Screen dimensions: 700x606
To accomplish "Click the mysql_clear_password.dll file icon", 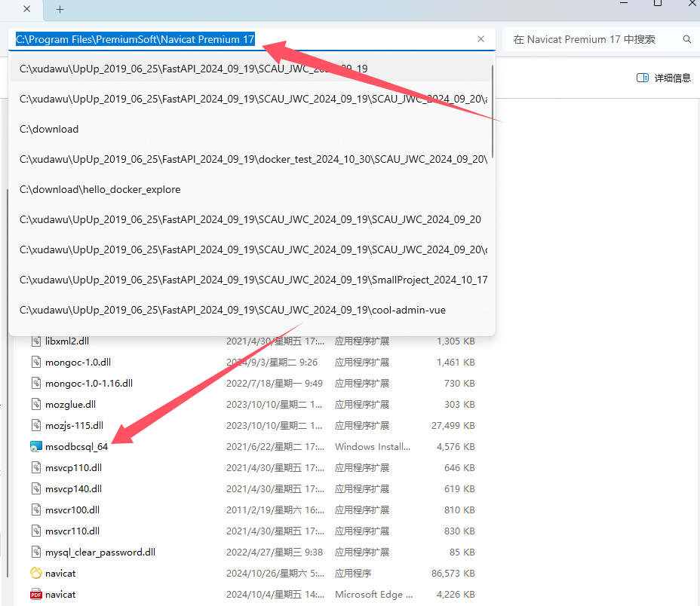I will coord(36,552).
